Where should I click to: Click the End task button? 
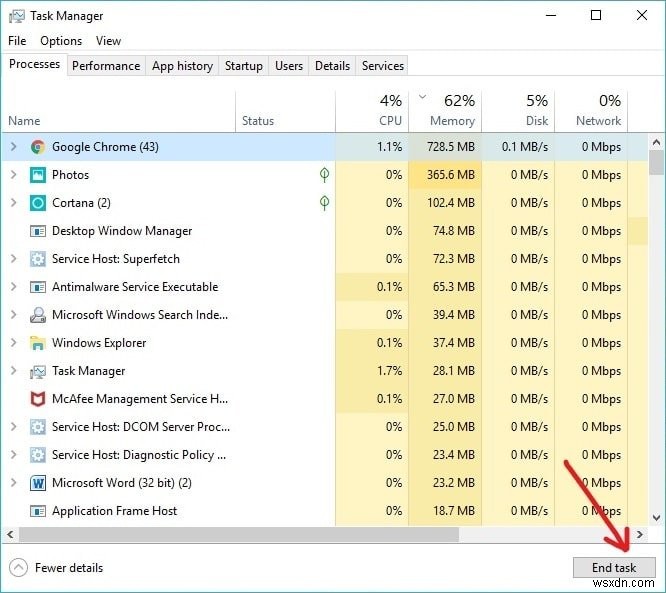point(614,568)
